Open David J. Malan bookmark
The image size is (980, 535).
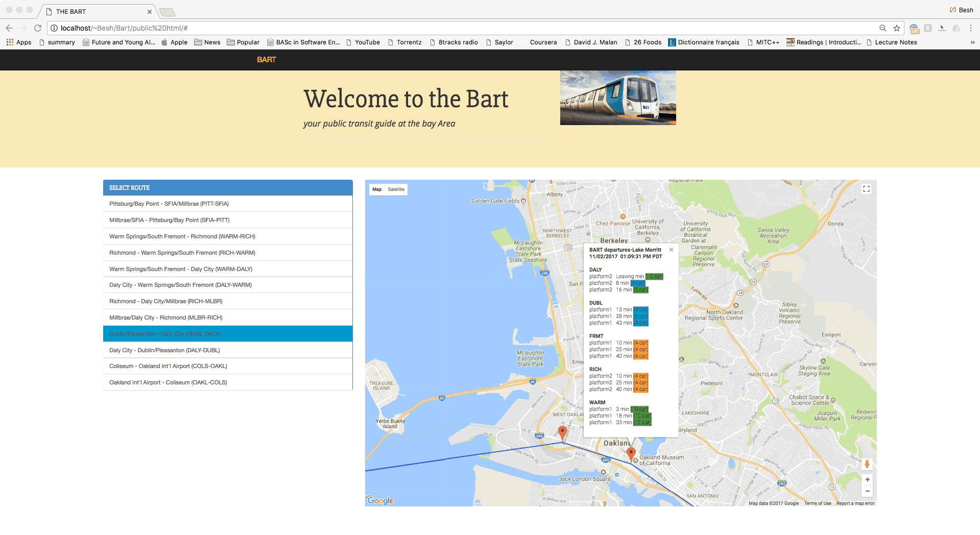(591, 42)
